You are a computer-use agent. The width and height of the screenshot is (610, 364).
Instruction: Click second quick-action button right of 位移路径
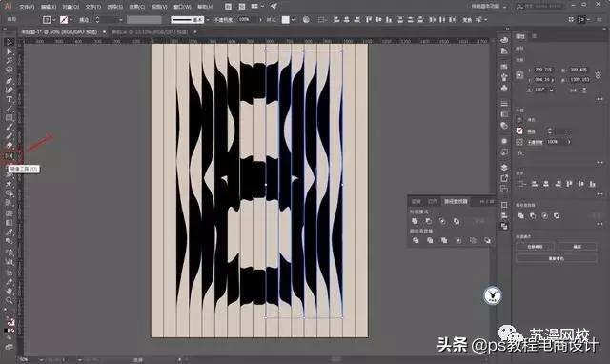click(x=578, y=247)
